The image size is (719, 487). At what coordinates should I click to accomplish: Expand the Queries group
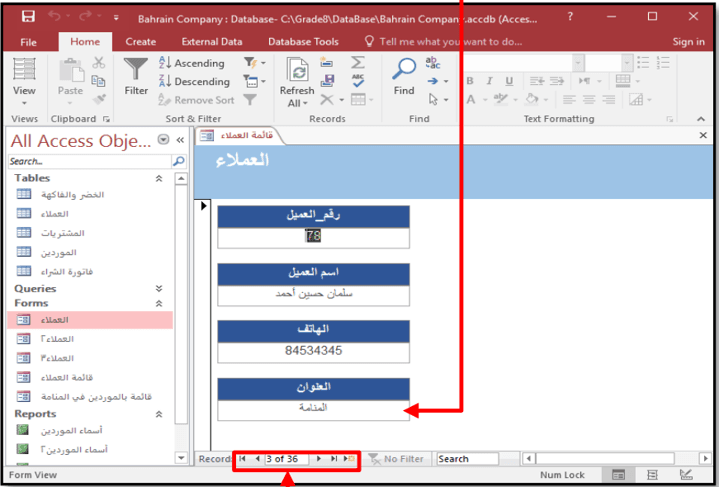(159, 288)
